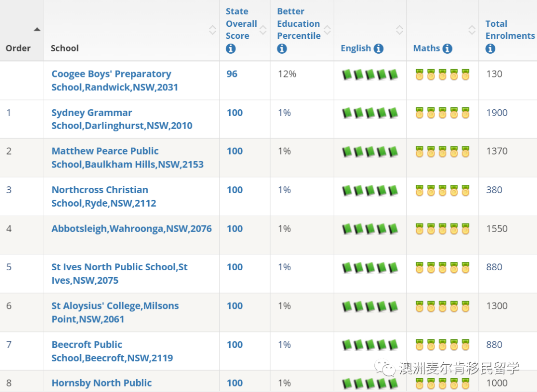537x392 pixels.
Task: Click the School column header text
Action: (65, 48)
